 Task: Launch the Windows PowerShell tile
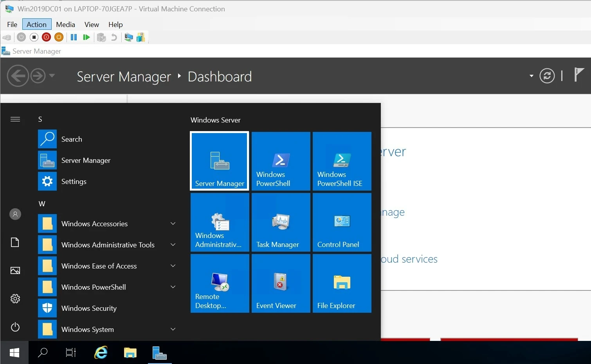[281, 161]
